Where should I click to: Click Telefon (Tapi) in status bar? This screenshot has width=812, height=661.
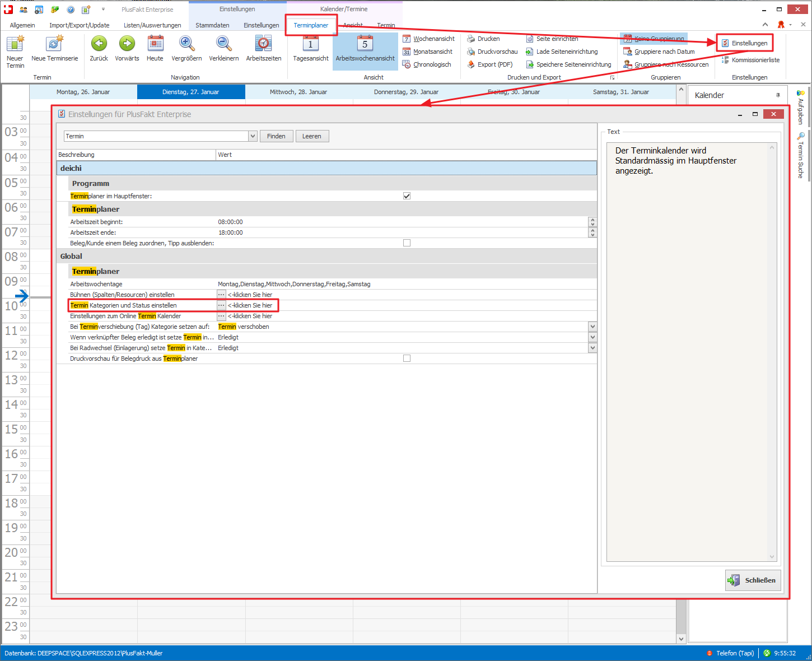(730, 653)
